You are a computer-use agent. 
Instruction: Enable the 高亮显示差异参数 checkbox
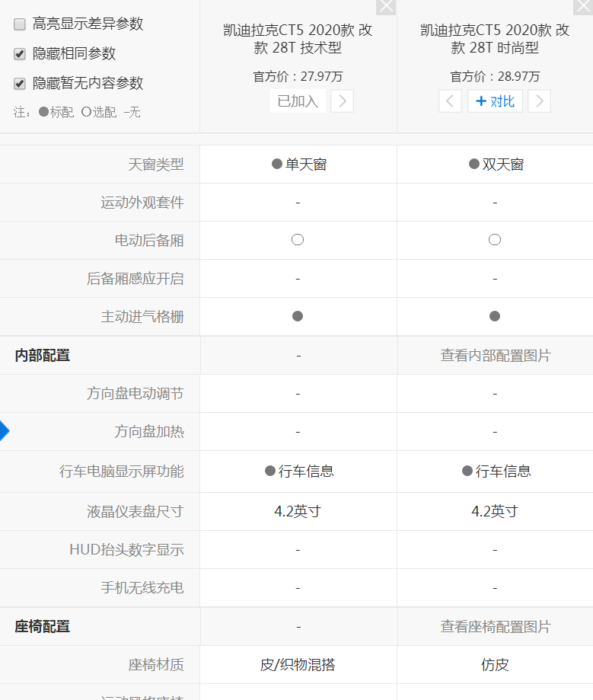click(20, 24)
